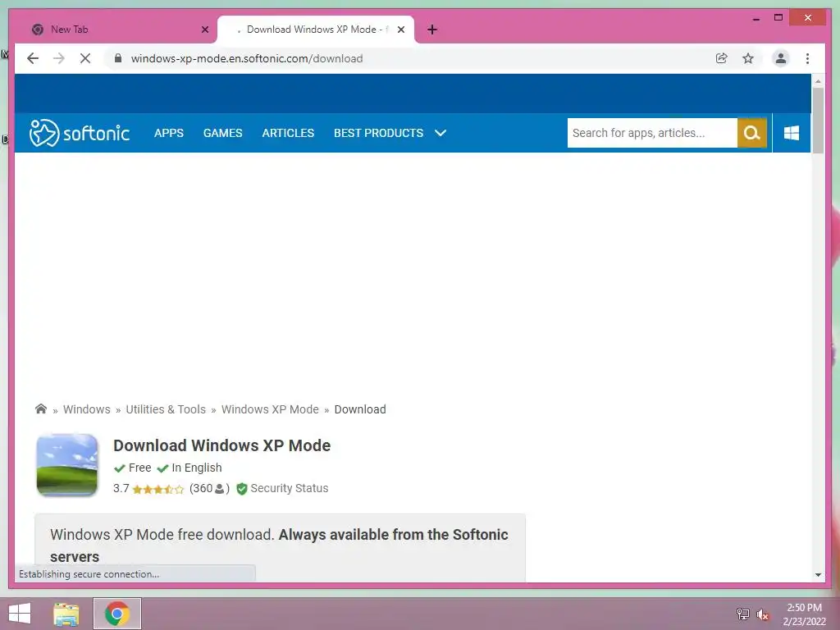Screen dimensions: 840x630
Task: Click the breadcrumb home icon
Action: [x=41, y=409]
